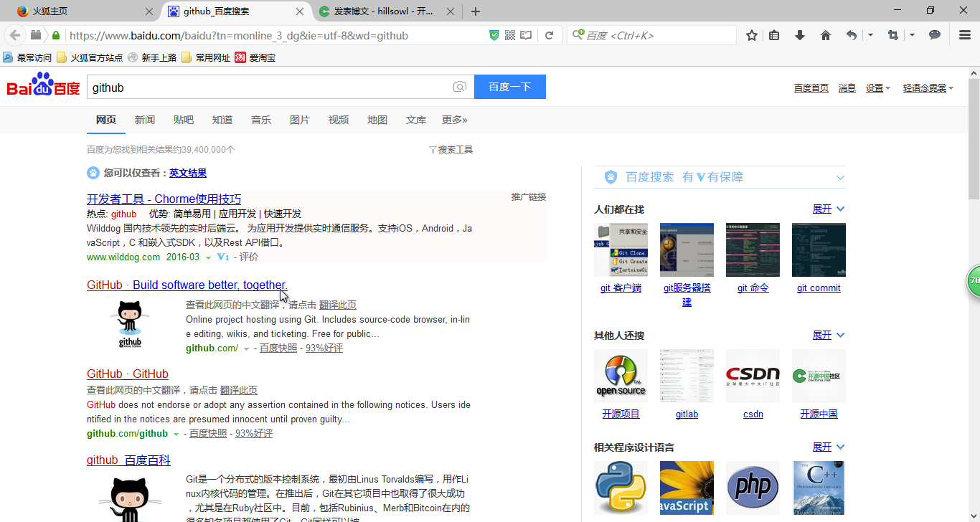Expand the 人们都在找 section
The image size is (980, 522).
829,209
